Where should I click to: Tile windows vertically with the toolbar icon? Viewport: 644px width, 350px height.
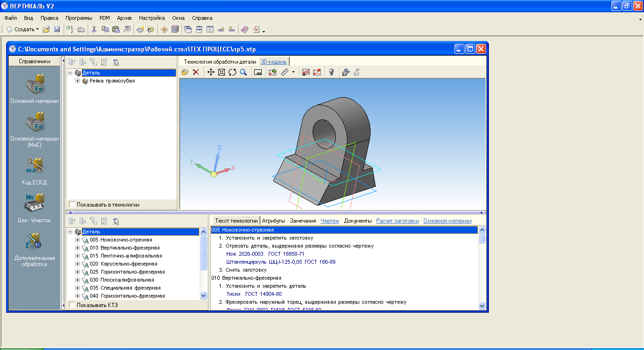pos(210,29)
